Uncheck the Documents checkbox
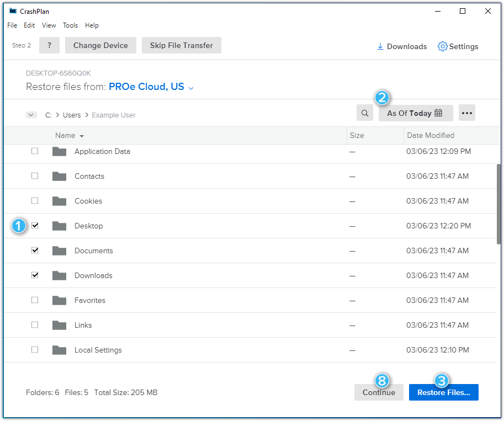 (x=35, y=251)
